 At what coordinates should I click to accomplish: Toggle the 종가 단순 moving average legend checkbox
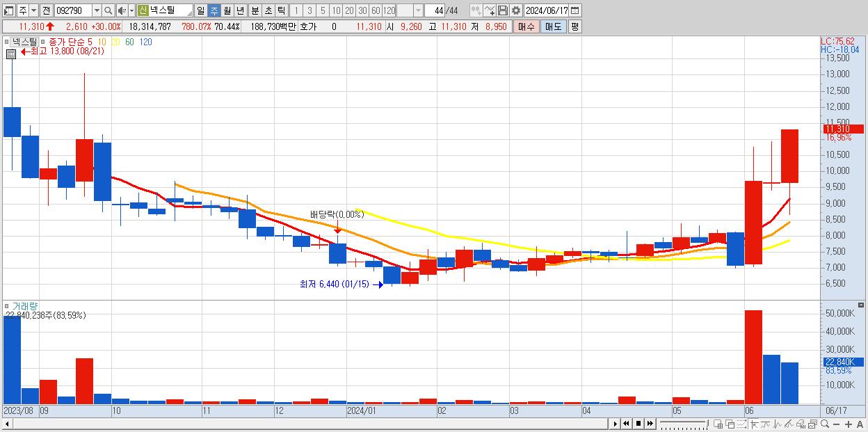44,42
